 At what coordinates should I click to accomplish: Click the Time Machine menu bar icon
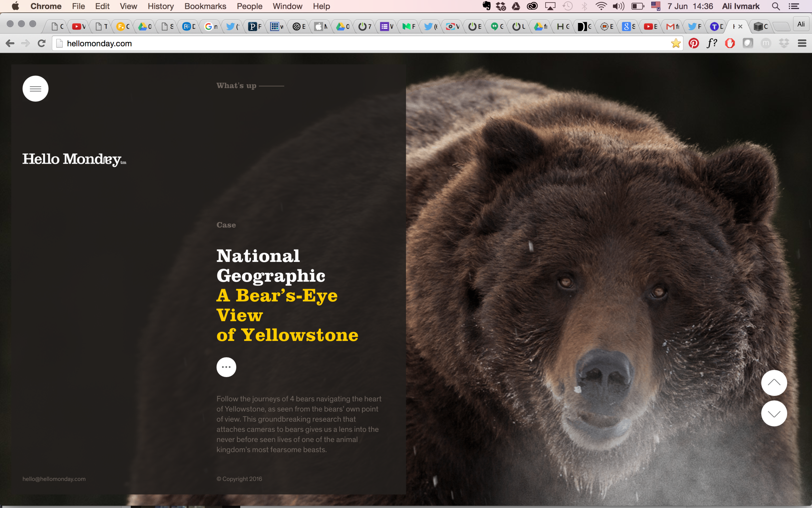click(x=568, y=6)
